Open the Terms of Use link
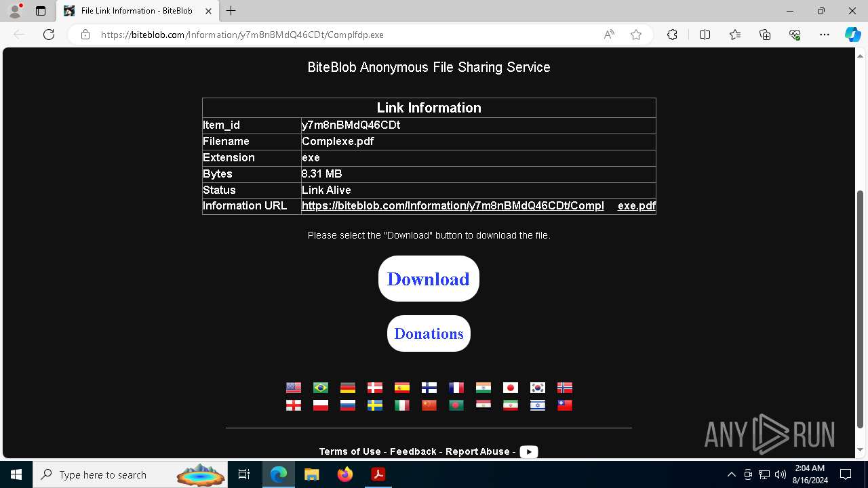868x488 pixels. coord(350,451)
